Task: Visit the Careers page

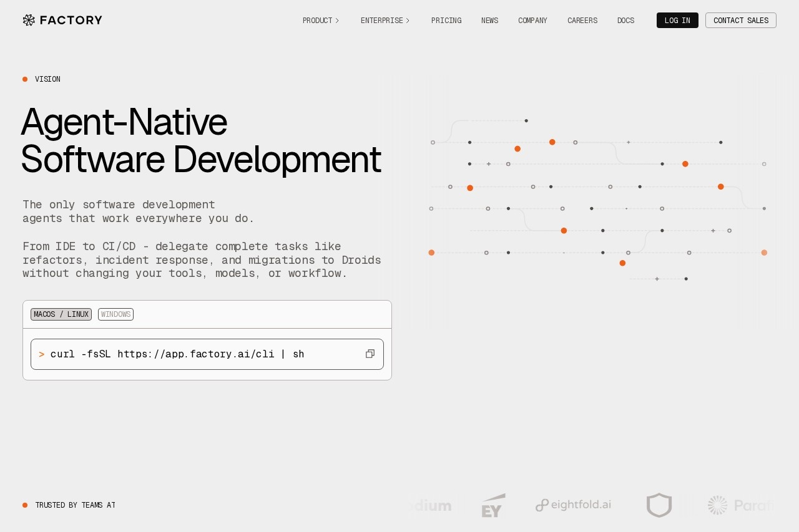Action: point(582,21)
